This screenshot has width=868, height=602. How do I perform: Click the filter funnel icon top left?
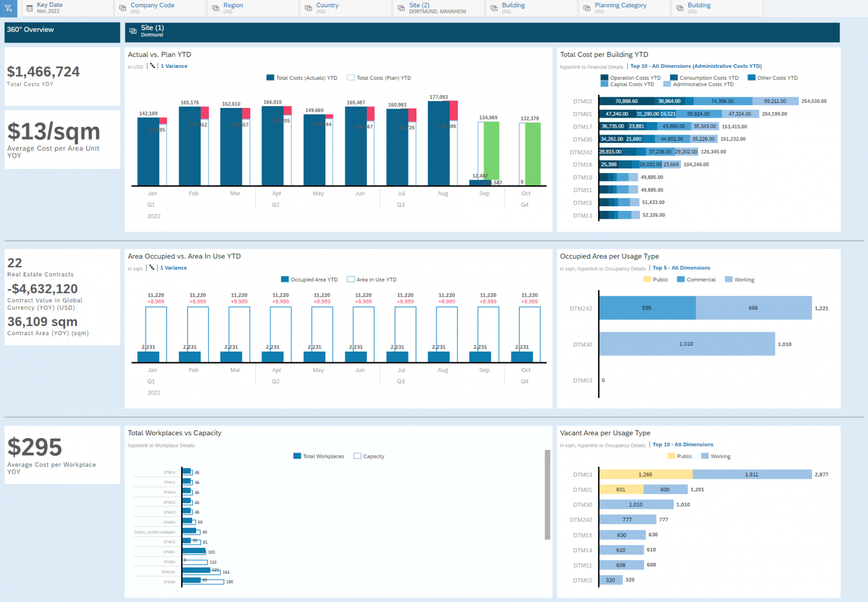tap(8, 8)
